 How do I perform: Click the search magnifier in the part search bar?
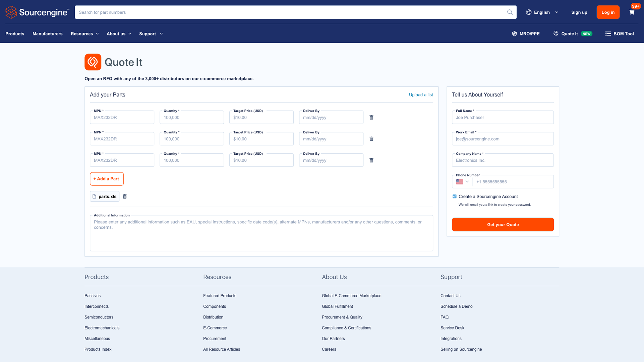[510, 12]
